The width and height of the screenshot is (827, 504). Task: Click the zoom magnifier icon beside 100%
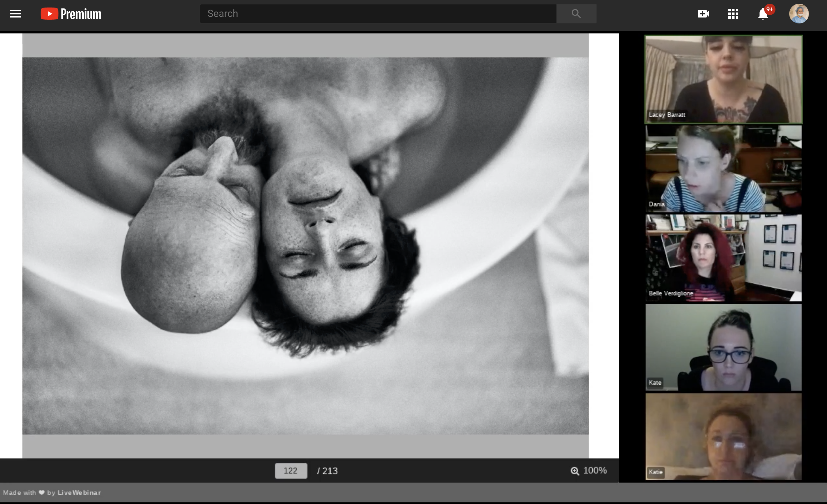coord(575,471)
